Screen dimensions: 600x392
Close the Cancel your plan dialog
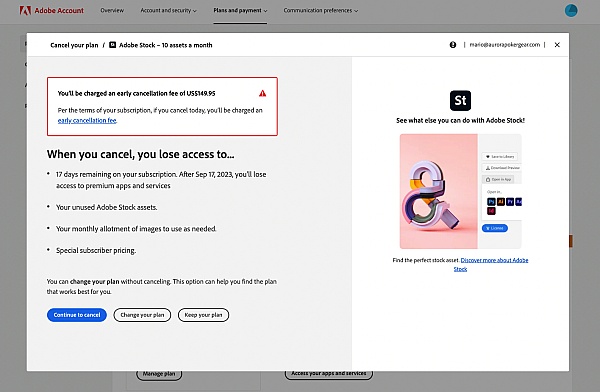coord(557,45)
